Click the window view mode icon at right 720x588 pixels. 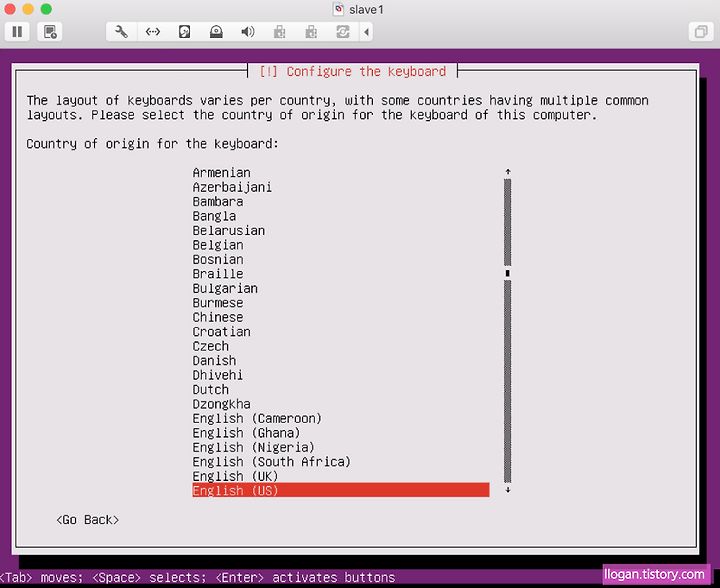pyautogui.click(x=701, y=32)
